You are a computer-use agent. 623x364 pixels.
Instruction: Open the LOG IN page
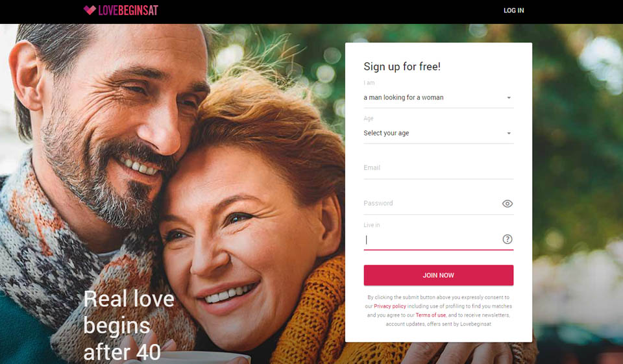click(x=514, y=11)
